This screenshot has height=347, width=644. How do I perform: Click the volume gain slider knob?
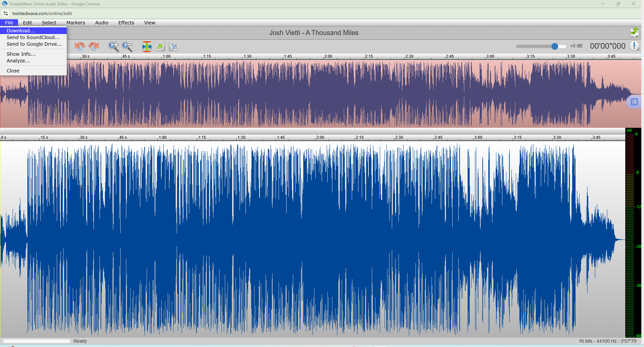tap(554, 46)
